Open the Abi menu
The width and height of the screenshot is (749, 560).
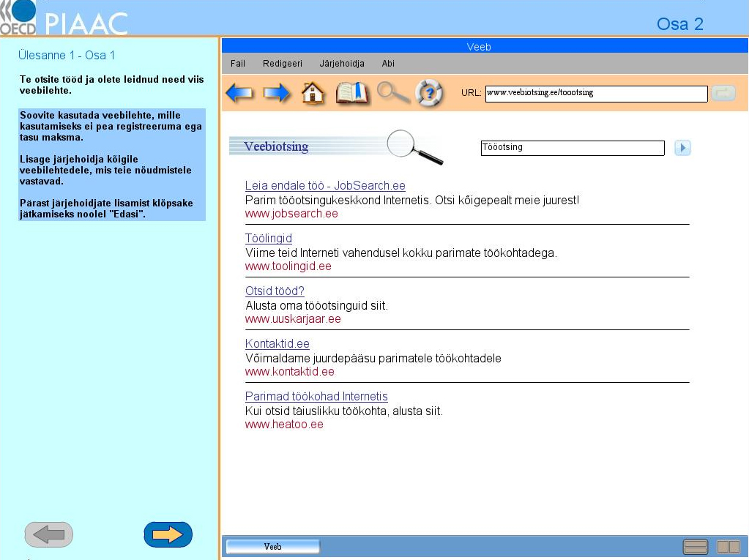388,63
